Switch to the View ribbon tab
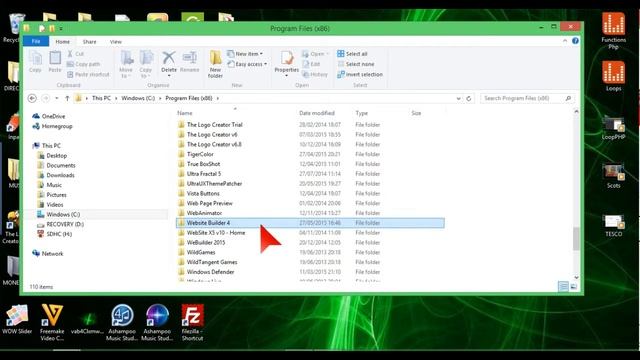This screenshot has height=360, width=640. (x=116, y=42)
